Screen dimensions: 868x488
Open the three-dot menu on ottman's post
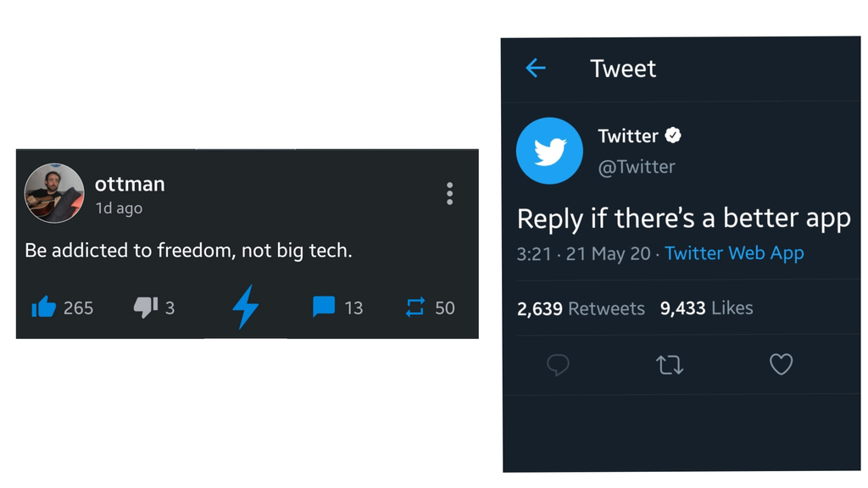pyautogui.click(x=449, y=193)
